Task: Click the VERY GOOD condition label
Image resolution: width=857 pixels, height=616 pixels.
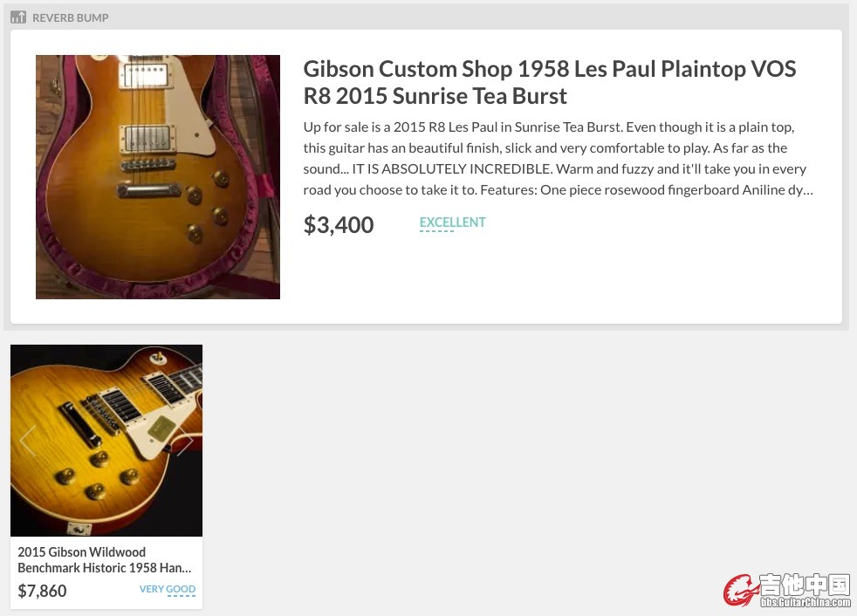Action: coord(168,589)
